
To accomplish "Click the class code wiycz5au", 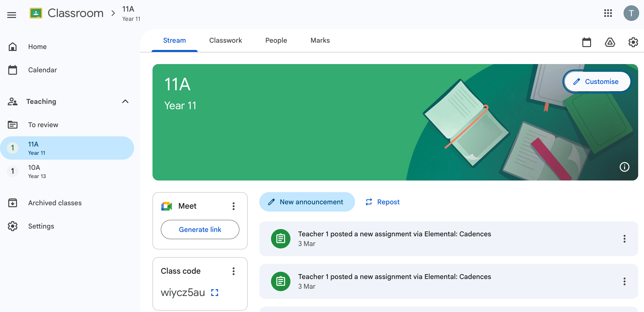I will point(183,293).
